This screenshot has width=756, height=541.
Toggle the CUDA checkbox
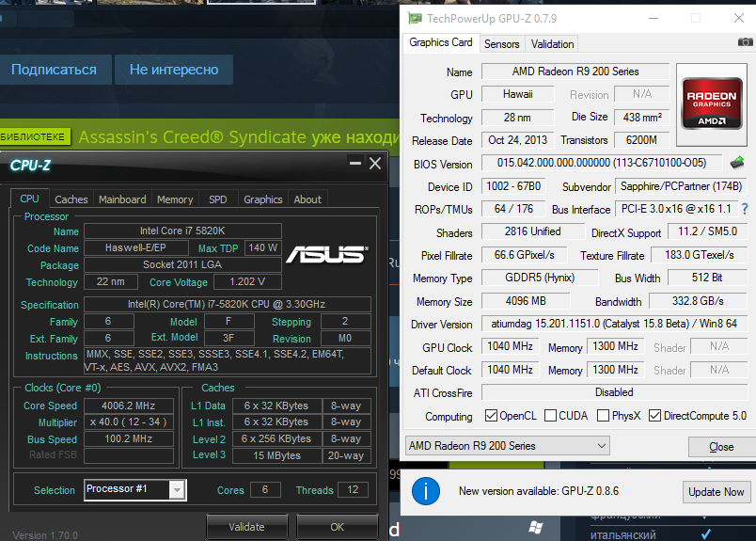550,416
